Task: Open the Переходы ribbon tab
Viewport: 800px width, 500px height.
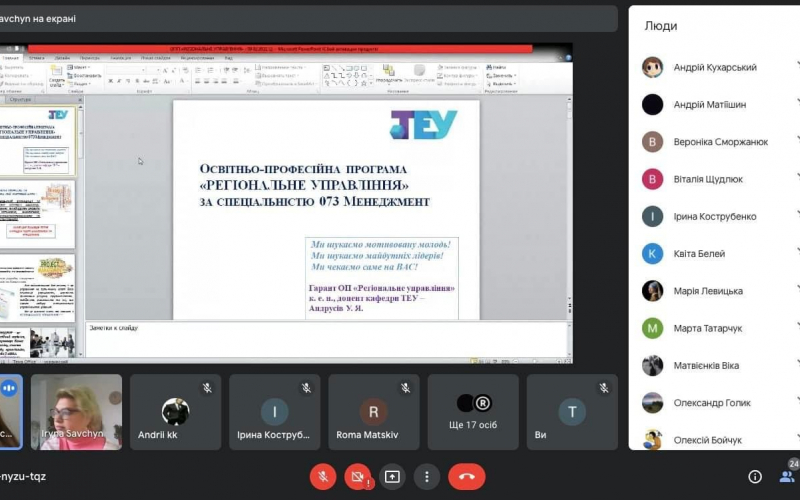Action: point(90,58)
